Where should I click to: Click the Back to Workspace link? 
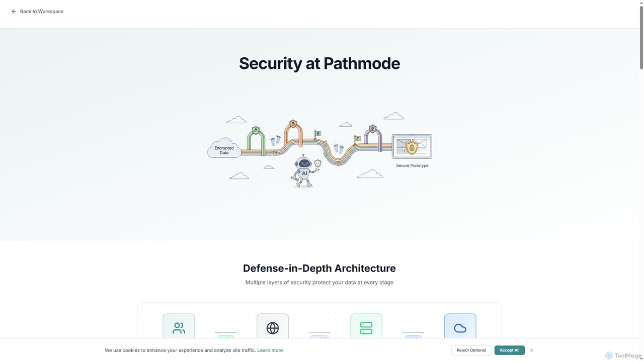(37, 11)
